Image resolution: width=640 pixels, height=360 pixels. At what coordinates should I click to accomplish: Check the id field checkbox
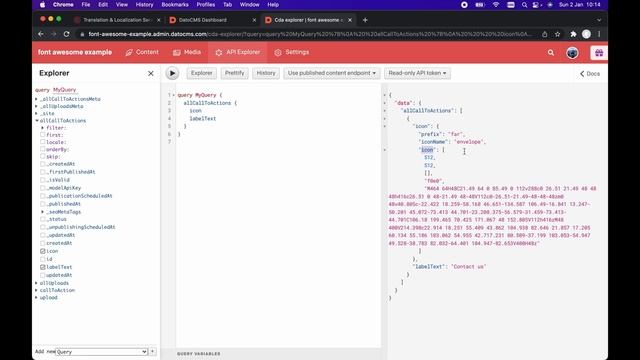[42, 259]
